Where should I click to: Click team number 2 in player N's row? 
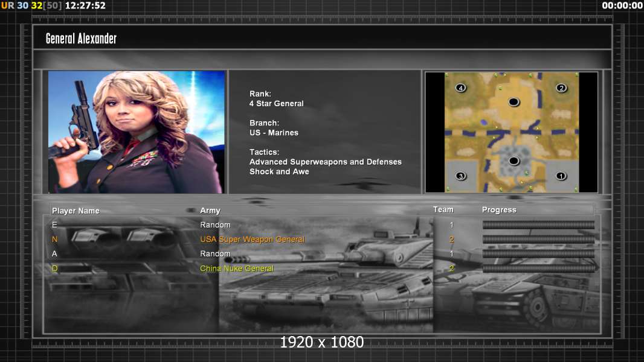coord(451,239)
